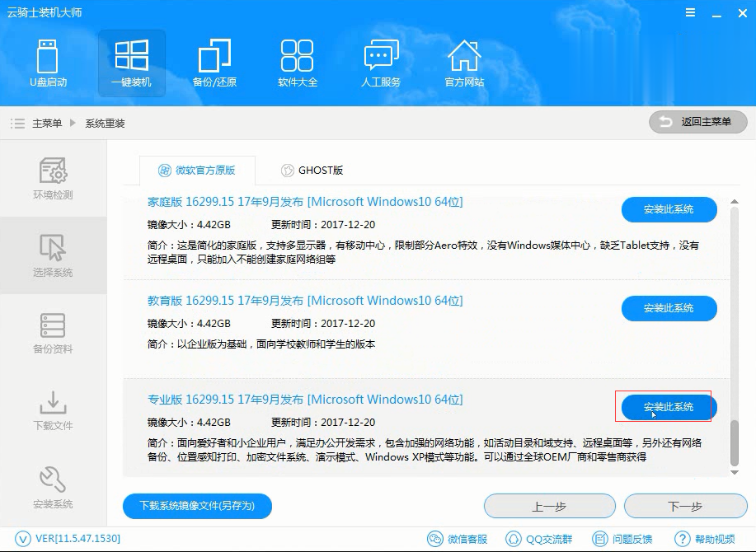Select the 备份资料 step in sidebar

(x=53, y=334)
